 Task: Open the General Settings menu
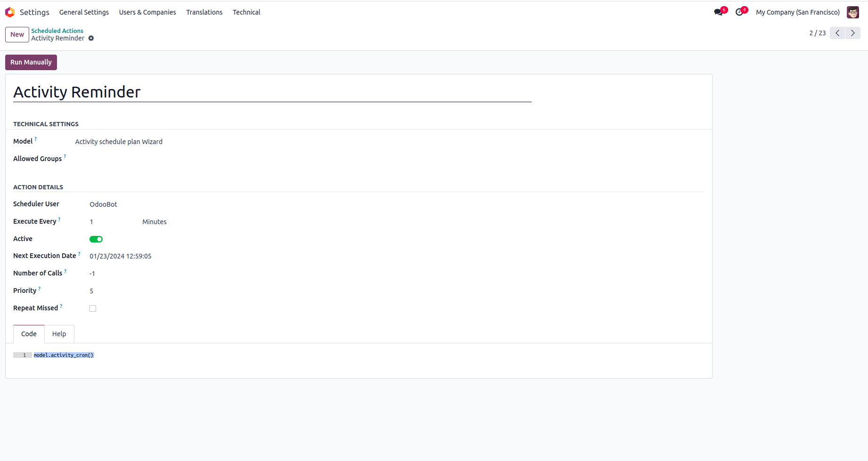(84, 12)
